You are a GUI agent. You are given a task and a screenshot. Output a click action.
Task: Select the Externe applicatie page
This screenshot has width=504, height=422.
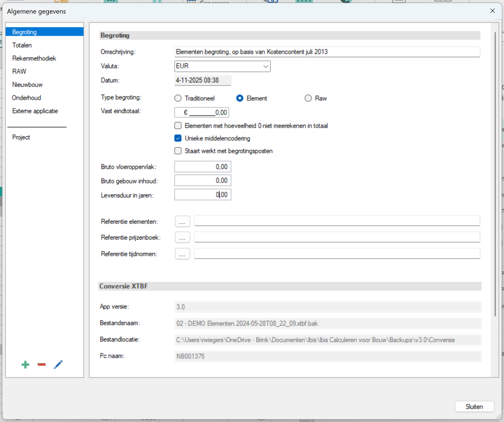[35, 111]
